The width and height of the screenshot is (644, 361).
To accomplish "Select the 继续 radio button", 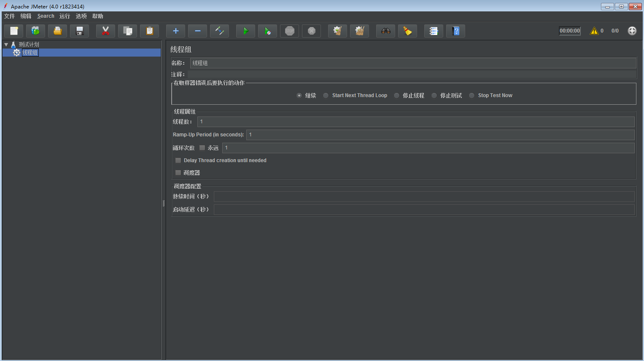I will 299,95.
